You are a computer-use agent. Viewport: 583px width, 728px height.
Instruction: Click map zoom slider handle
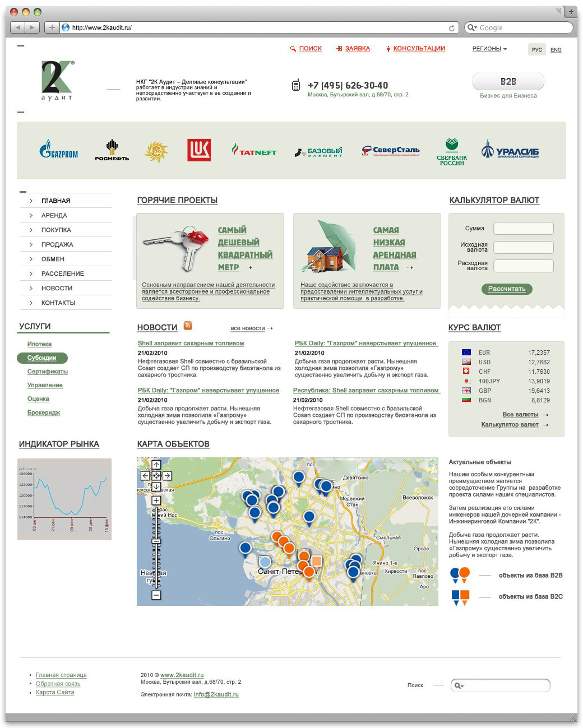click(x=156, y=540)
